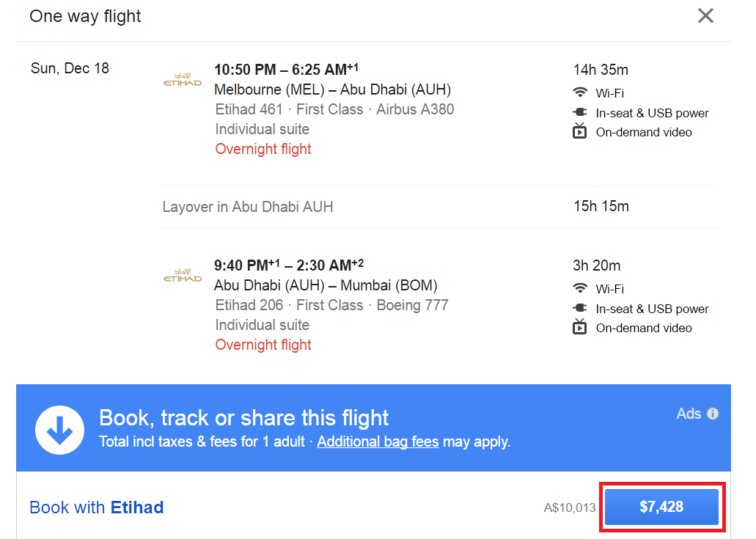Open the Additional bag fees link
Screen dimensions: 756x539
coord(378,441)
